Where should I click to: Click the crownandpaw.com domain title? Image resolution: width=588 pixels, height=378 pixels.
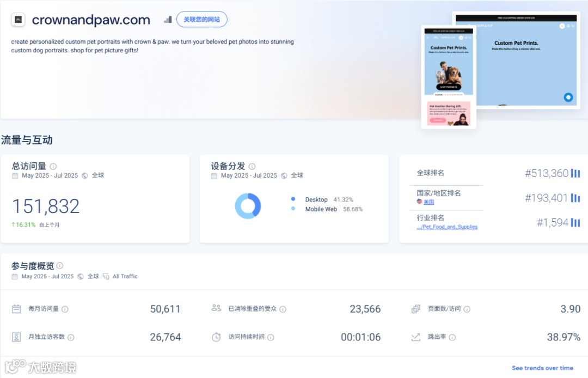[91, 20]
